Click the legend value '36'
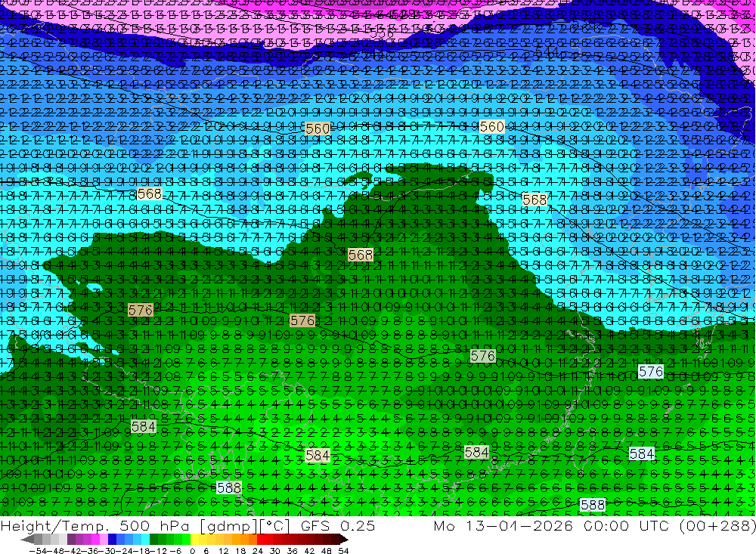 pos(292,551)
